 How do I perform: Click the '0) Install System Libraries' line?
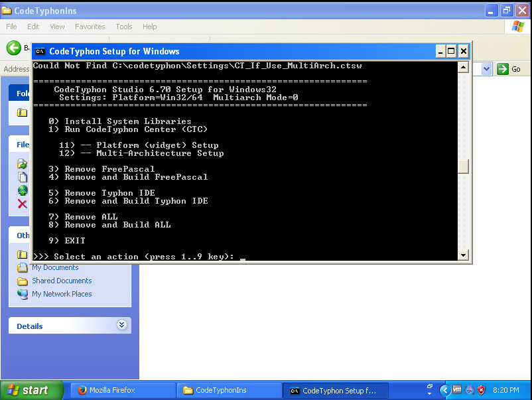click(x=120, y=121)
